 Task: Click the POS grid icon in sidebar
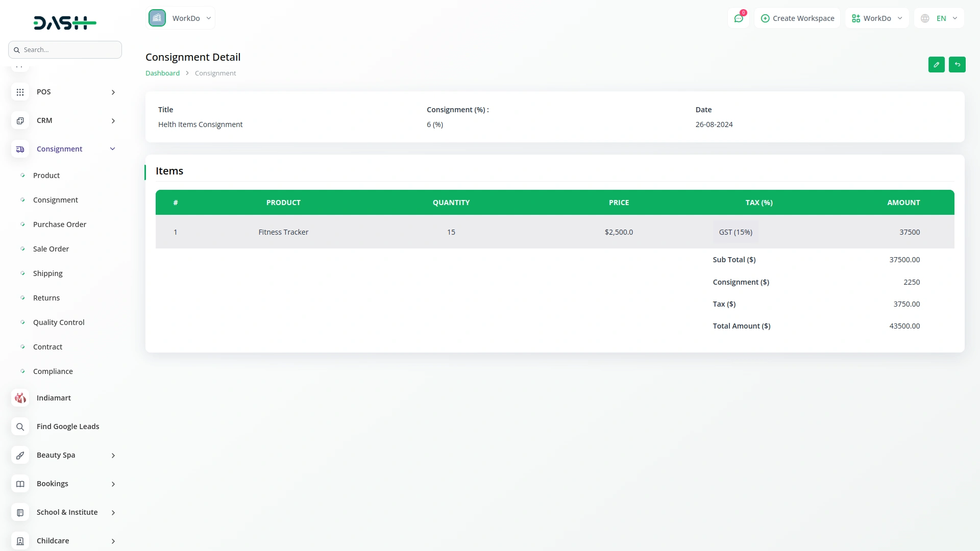click(x=20, y=92)
